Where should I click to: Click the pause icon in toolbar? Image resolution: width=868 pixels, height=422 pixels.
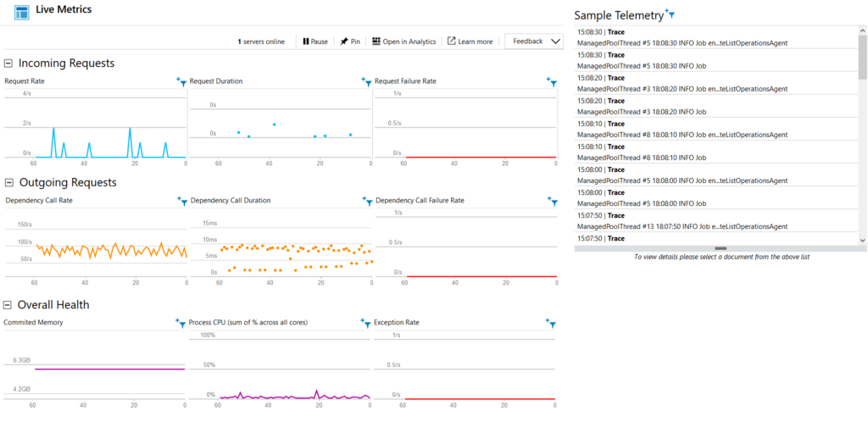(x=305, y=42)
